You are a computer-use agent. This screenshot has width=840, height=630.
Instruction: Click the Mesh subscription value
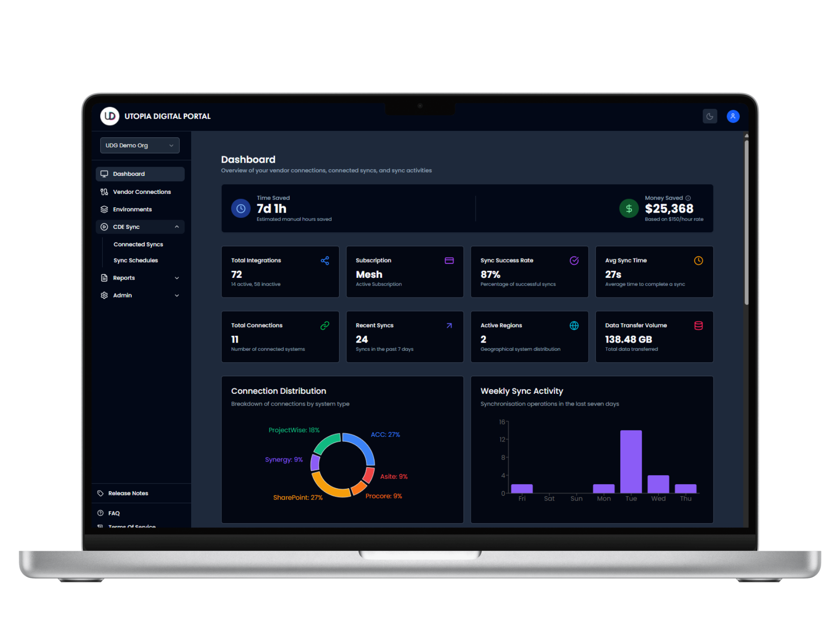369,274
